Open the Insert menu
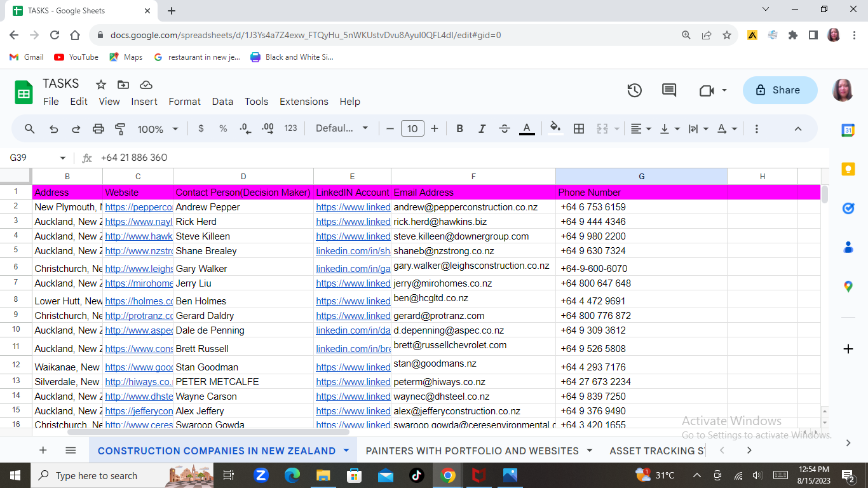This screenshot has height=488, width=868. 144,102
